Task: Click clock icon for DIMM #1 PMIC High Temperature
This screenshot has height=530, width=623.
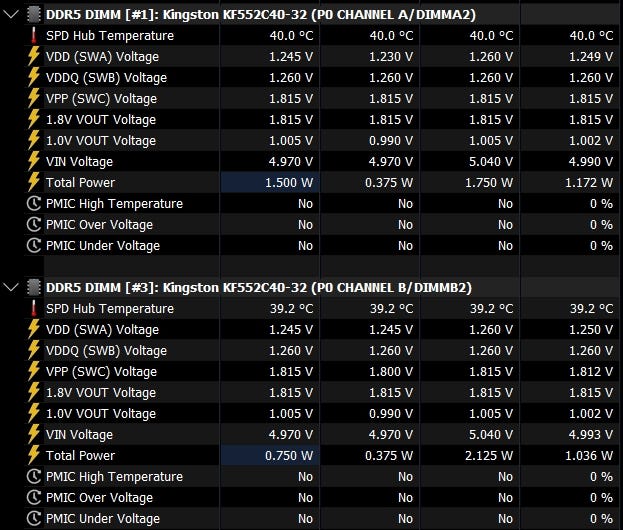Action: pyautogui.click(x=34, y=203)
